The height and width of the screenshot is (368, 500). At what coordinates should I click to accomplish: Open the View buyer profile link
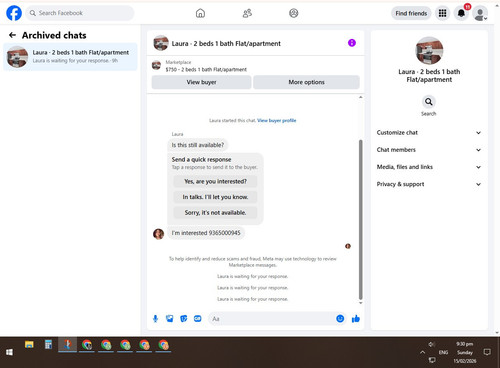[277, 120]
